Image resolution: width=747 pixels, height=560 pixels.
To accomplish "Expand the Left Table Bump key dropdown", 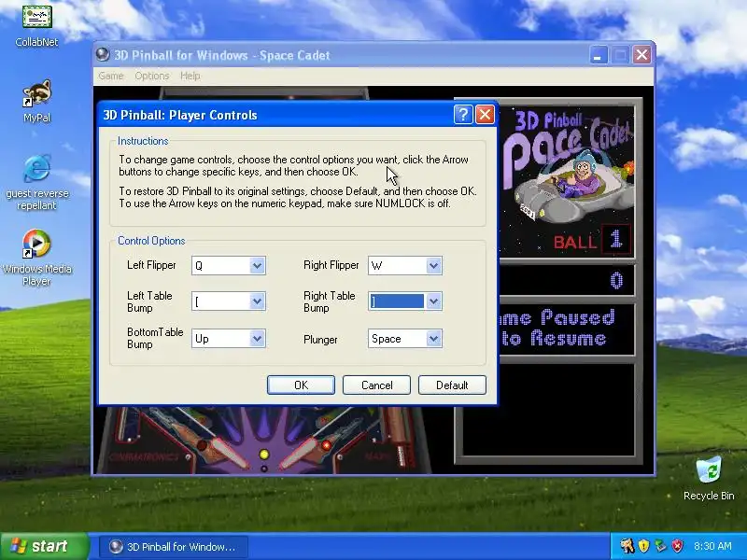I will (258, 301).
